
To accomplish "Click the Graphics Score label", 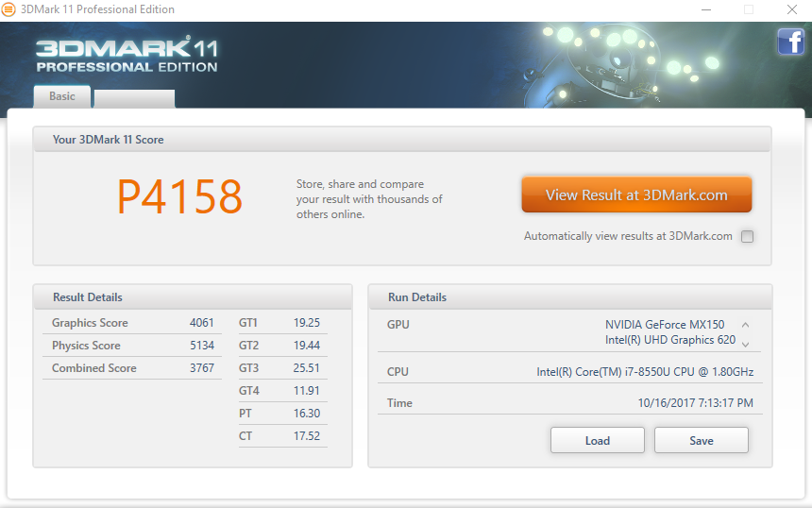I will point(90,323).
